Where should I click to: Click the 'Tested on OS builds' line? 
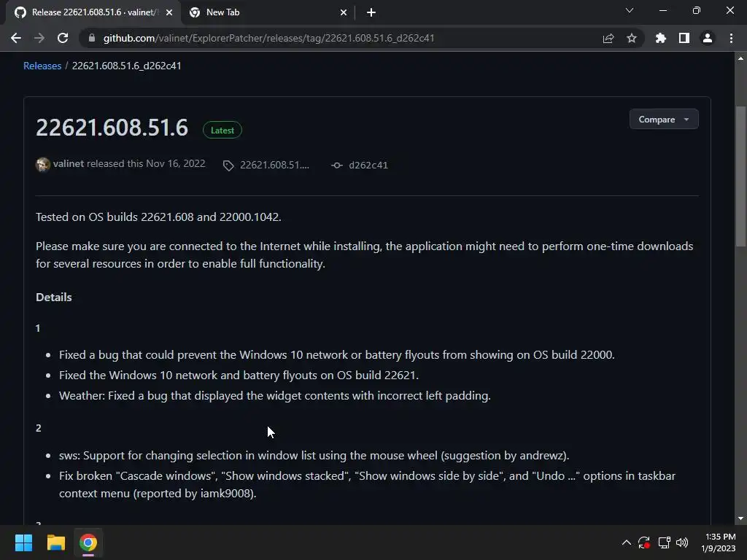pos(158,217)
